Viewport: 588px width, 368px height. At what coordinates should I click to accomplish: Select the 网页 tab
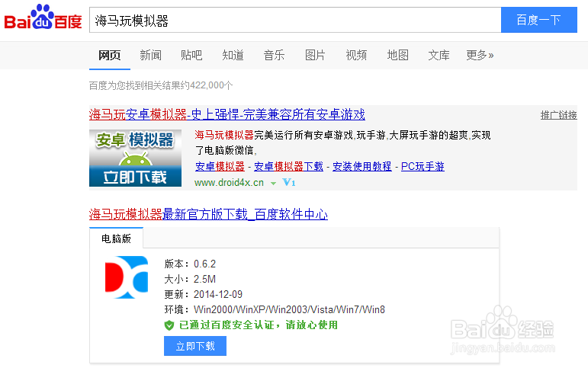tap(110, 56)
